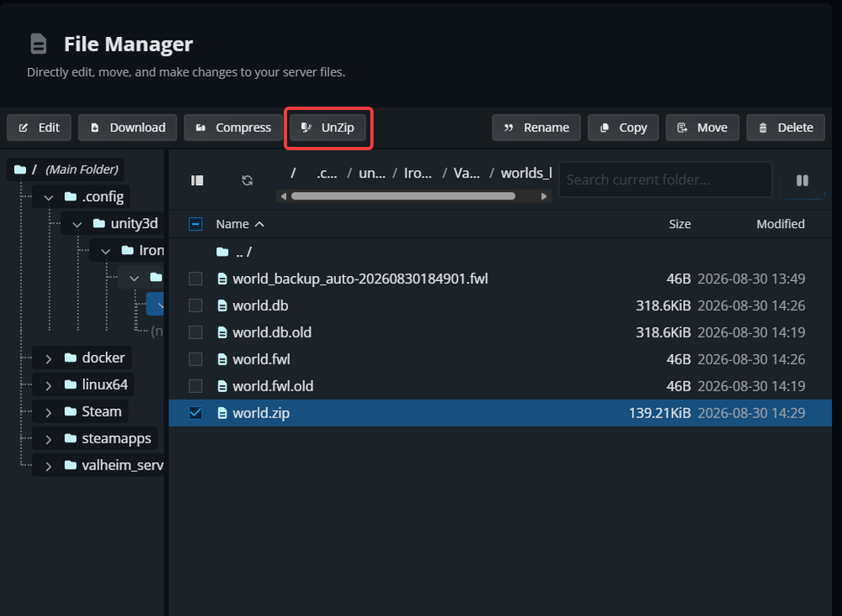842x616 pixels.
Task: Check the world.db checkbox
Action: (195, 305)
